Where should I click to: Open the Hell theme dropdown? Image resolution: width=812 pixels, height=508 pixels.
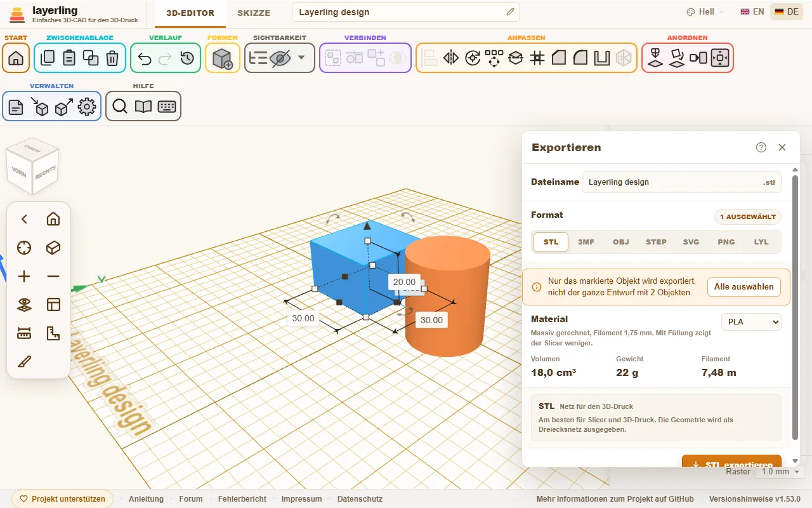pos(705,12)
